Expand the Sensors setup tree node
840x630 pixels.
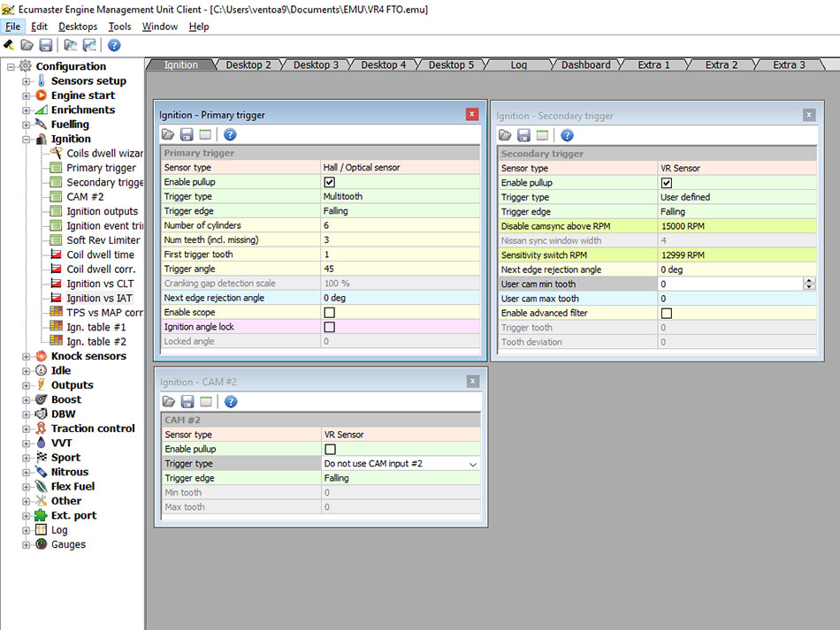(x=26, y=81)
